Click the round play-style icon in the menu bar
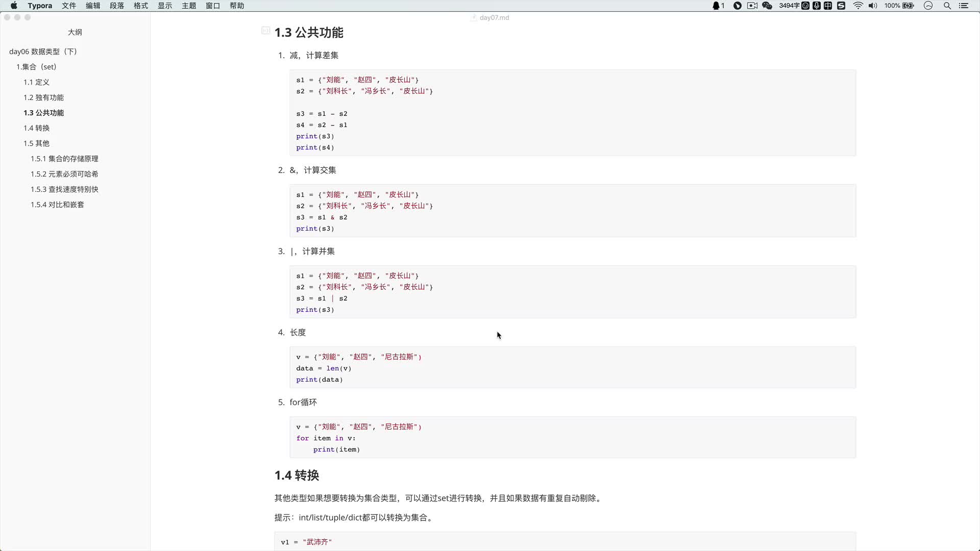 coord(738,6)
